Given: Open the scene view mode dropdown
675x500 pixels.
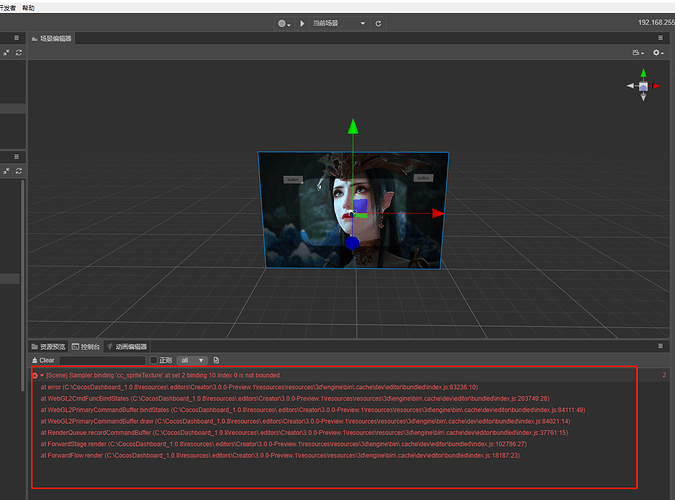Looking at the screenshot, I should [638, 53].
